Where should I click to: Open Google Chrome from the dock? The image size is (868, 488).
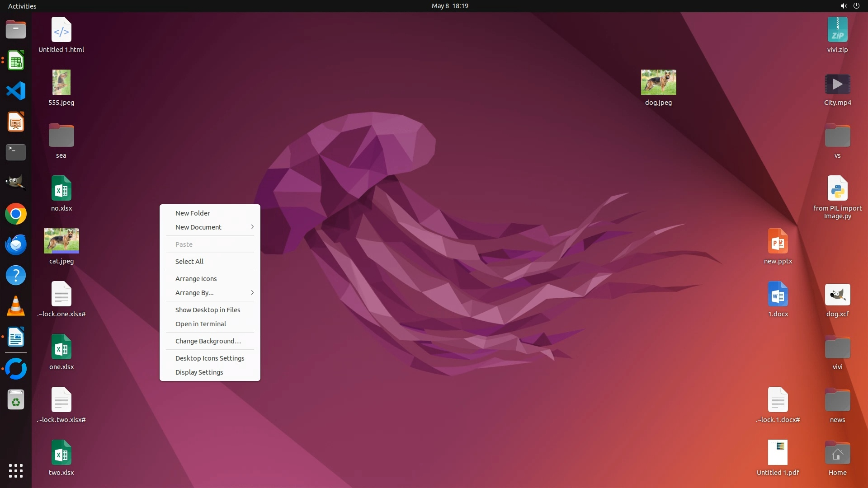16,214
